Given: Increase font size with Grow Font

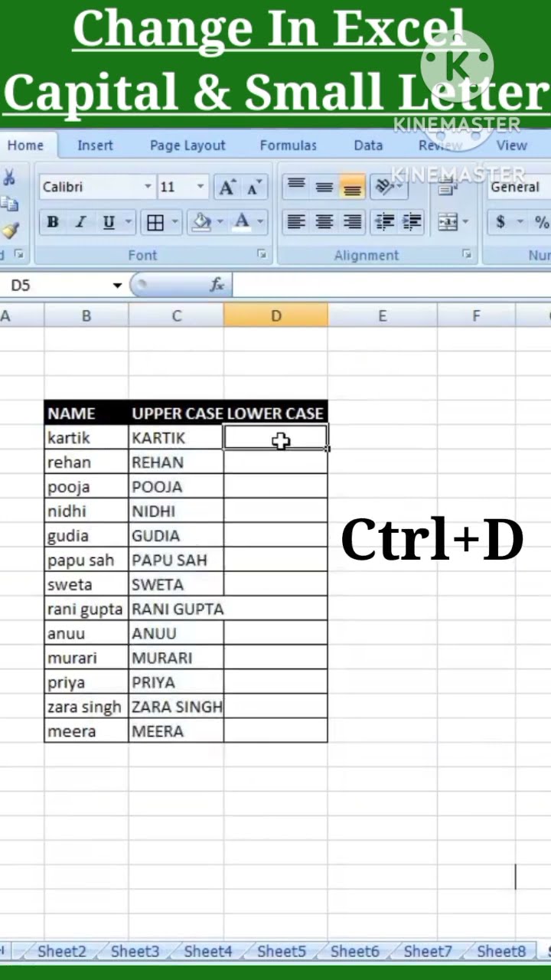Looking at the screenshot, I should point(227,187).
